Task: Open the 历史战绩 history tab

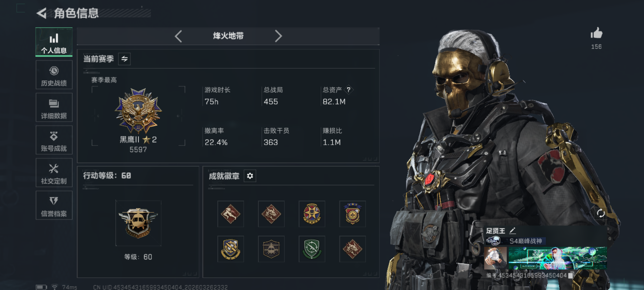Action: pos(54,75)
